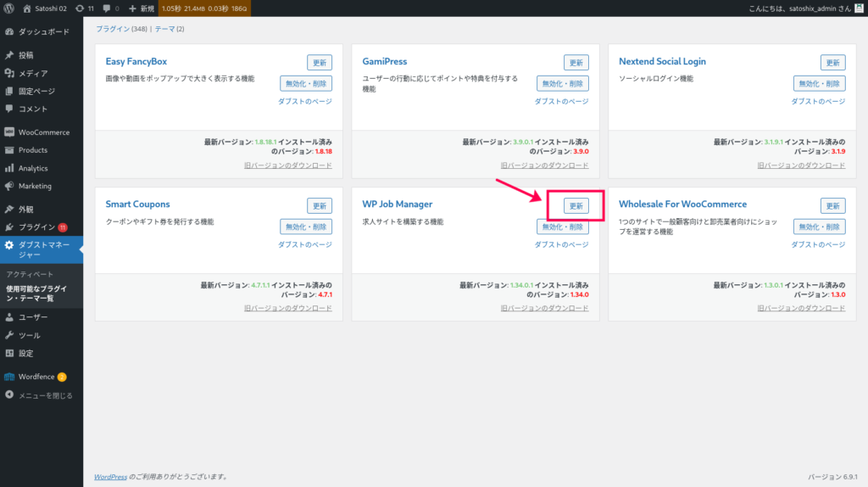Click the WordPress logo icon in admin bar
868x487 pixels.
coord(8,8)
